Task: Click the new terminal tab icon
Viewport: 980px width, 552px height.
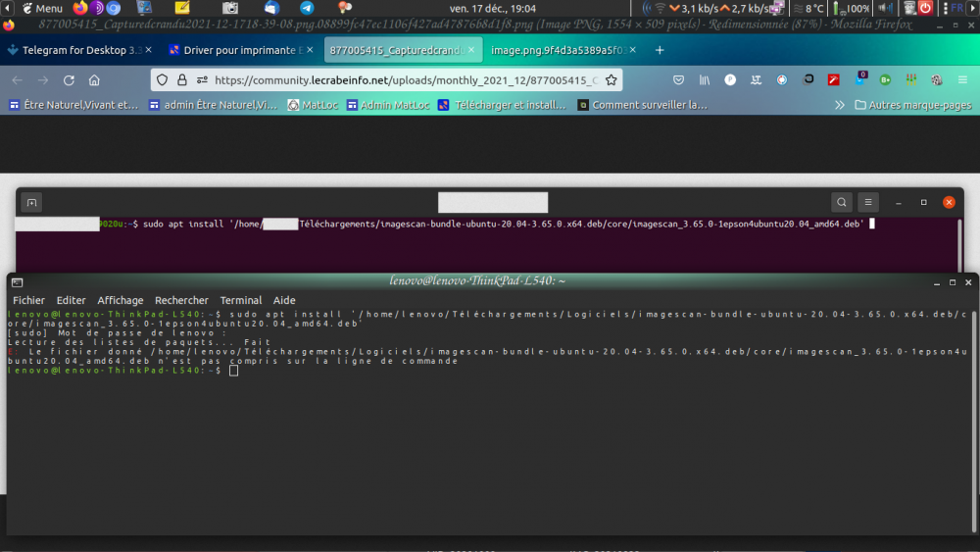Action: pyautogui.click(x=31, y=203)
